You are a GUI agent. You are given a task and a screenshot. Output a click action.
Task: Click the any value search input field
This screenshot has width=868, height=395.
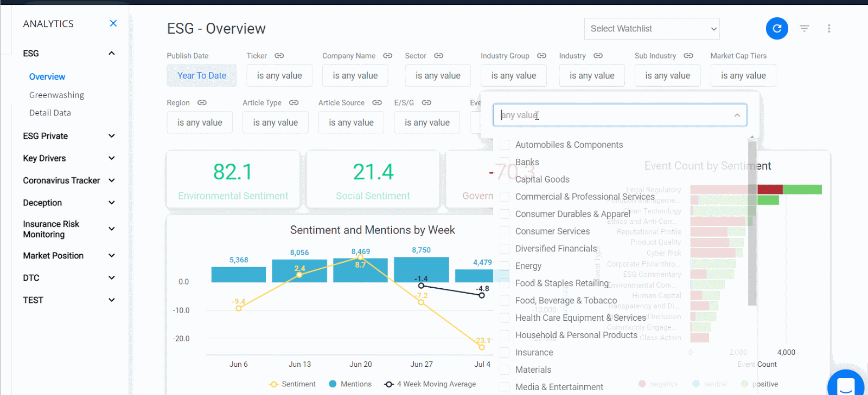coord(613,115)
